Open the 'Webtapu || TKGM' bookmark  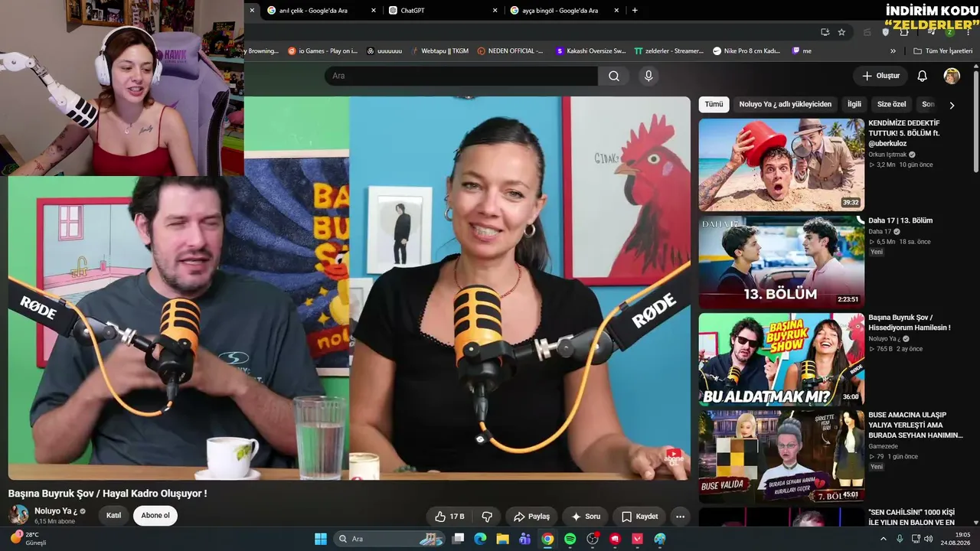(x=439, y=51)
